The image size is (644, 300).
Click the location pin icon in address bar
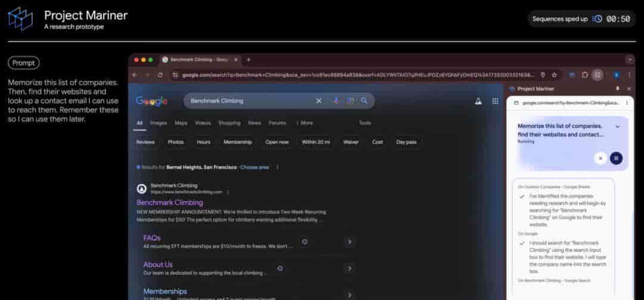pyautogui.click(x=543, y=75)
